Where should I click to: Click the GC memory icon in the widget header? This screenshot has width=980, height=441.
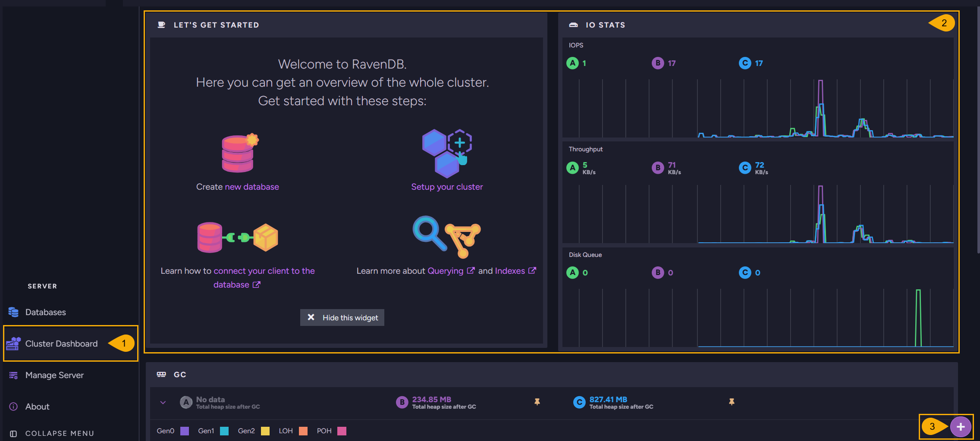coord(161,374)
